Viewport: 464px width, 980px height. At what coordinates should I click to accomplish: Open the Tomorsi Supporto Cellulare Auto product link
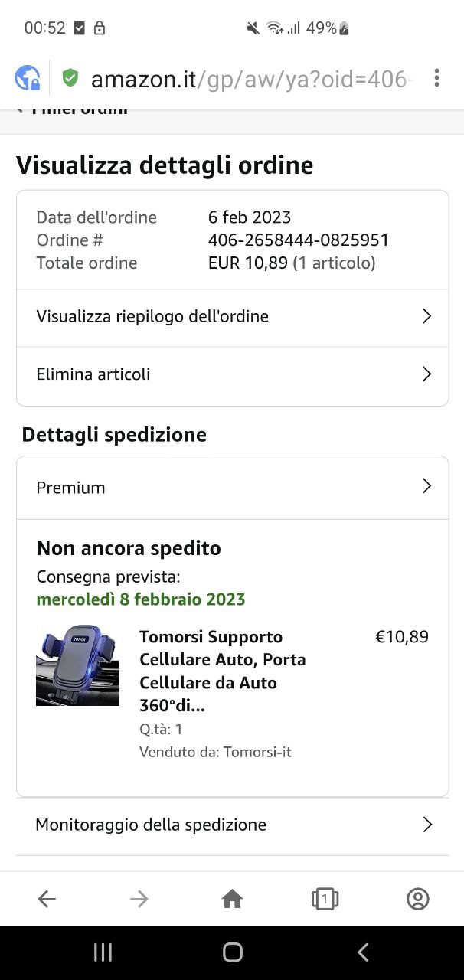pyautogui.click(x=223, y=671)
